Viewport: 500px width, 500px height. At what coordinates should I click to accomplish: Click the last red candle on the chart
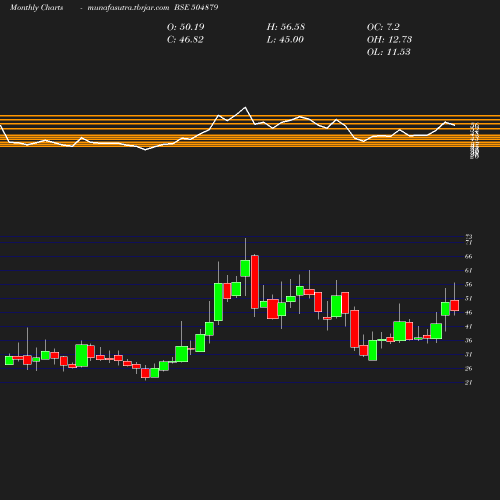455,305
